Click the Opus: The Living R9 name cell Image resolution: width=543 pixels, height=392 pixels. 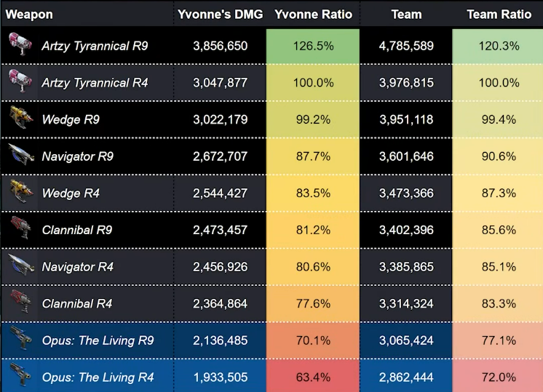[98, 341]
